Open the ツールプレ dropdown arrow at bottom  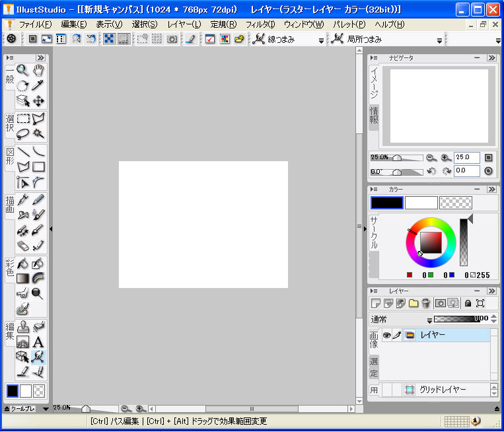pos(46,409)
